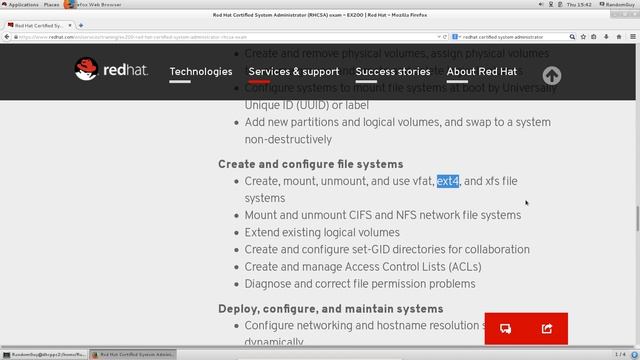Select the Red Hat Certified browser tab
The image size is (640, 360).
pyautogui.click(x=40, y=25)
